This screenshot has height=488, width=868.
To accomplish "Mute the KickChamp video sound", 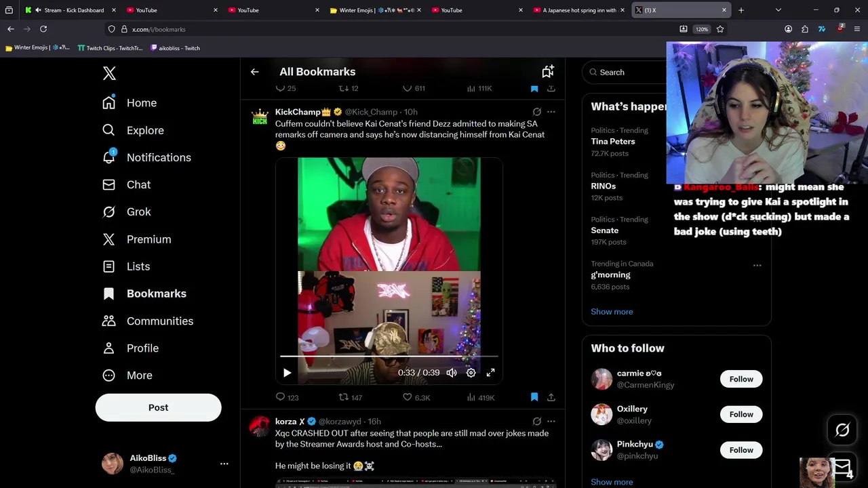I will pos(452,373).
